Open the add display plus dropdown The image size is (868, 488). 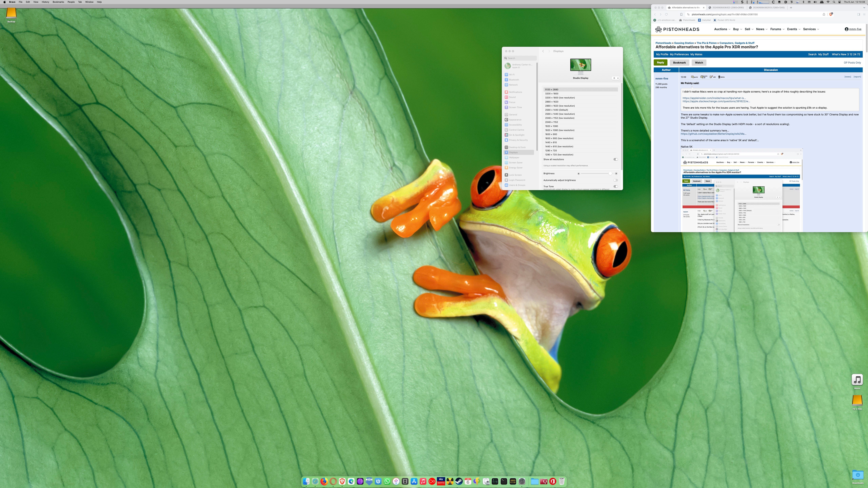point(615,78)
